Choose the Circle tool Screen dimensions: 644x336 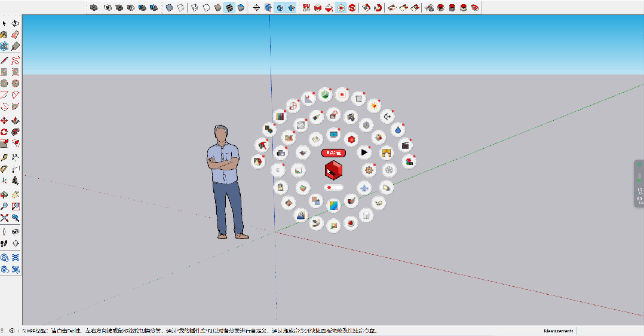point(4,84)
